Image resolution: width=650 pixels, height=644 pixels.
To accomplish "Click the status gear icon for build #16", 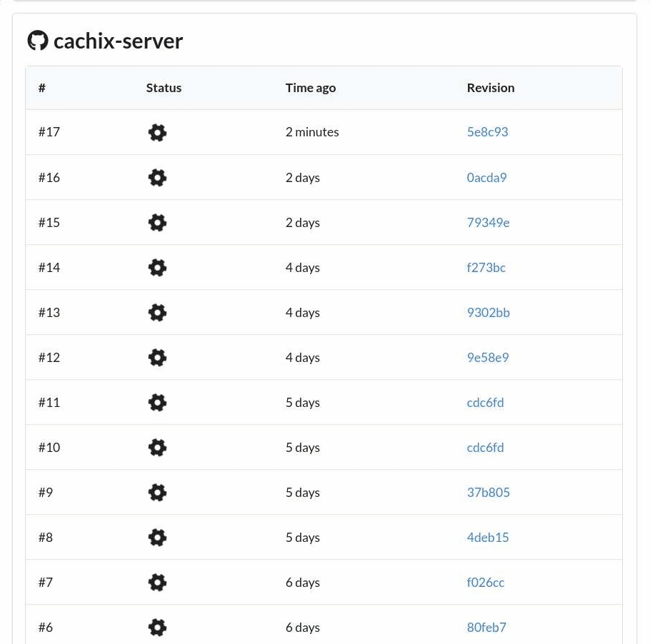I will point(158,178).
